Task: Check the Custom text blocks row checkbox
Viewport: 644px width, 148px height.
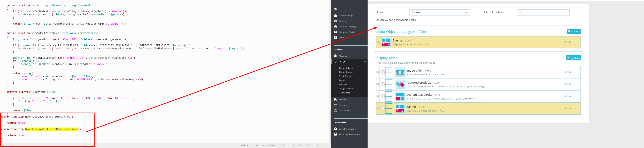Action: pyautogui.click(x=378, y=96)
